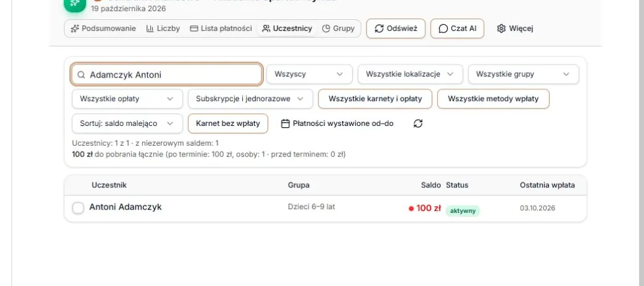This screenshot has width=644, height=286.
Task: Click the Dzieci 6–9 lat group cell
Action: click(x=311, y=207)
